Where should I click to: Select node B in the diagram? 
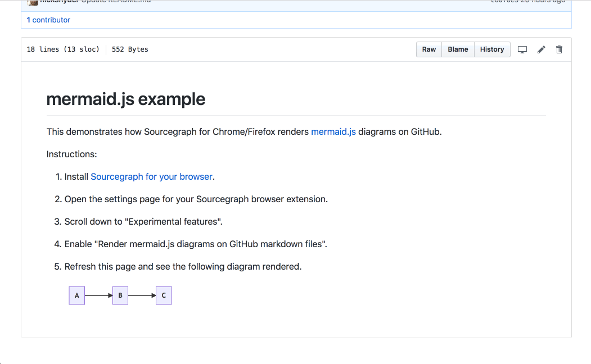pyautogui.click(x=120, y=295)
